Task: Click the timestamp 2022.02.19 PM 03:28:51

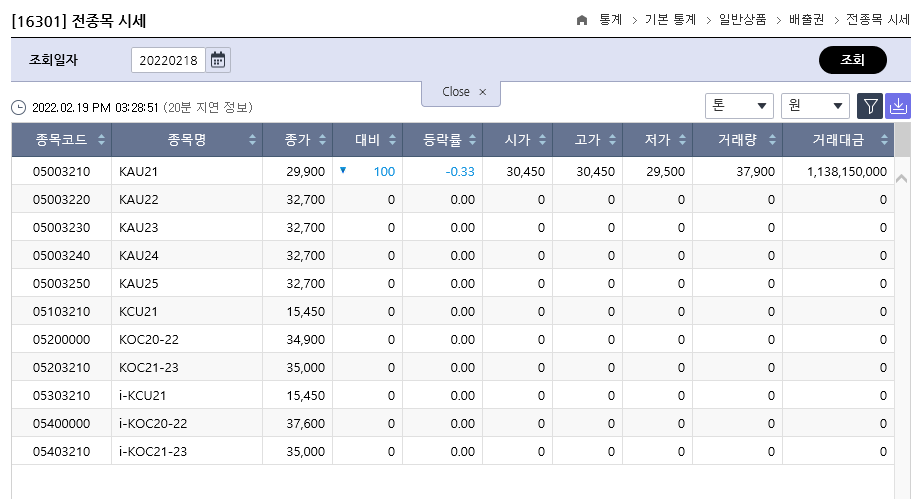Action: click(x=95, y=108)
